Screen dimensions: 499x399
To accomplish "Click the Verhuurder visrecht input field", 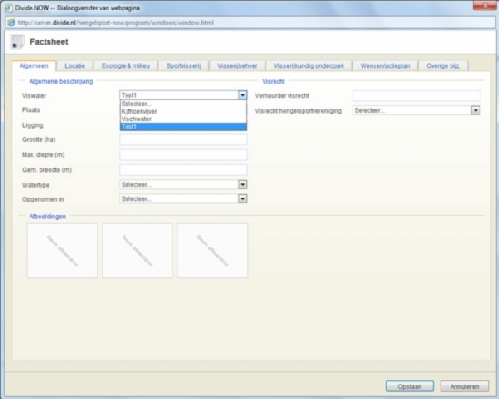I will click(416, 96).
